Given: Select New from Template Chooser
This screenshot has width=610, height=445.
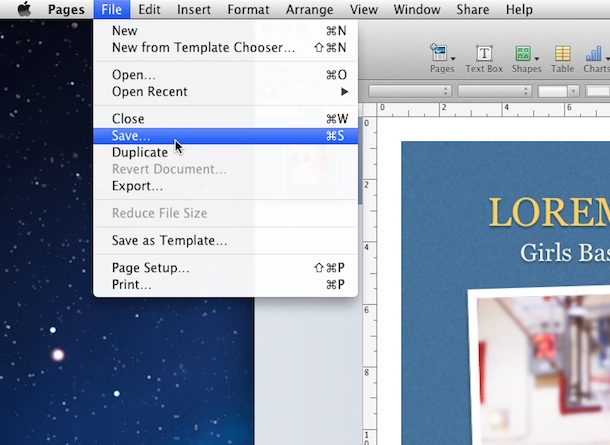Looking at the screenshot, I should [225, 47].
